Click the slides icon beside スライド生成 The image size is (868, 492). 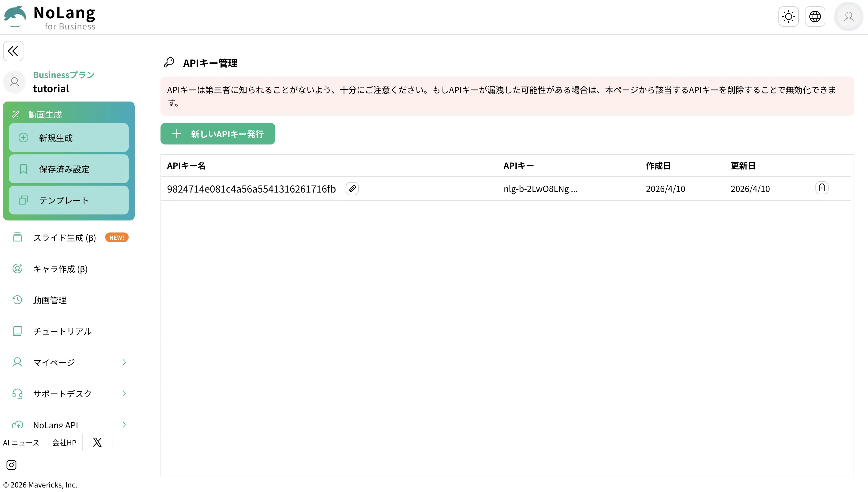[17, 237]
